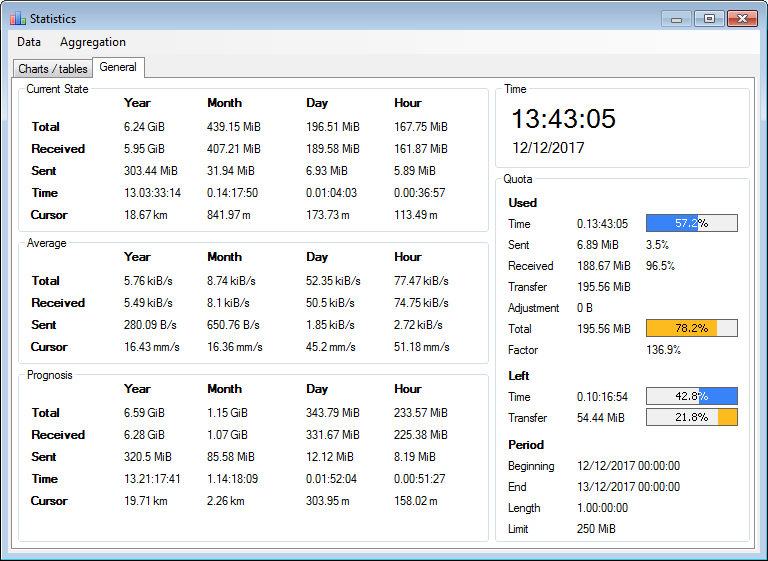
Task: Click Current State monthly total 439.15 MiB
Action: tap(234, 127)
